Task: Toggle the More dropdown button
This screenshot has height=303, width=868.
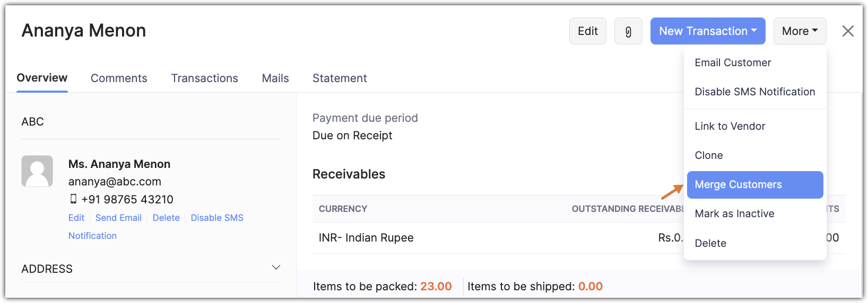Action: 800,31
